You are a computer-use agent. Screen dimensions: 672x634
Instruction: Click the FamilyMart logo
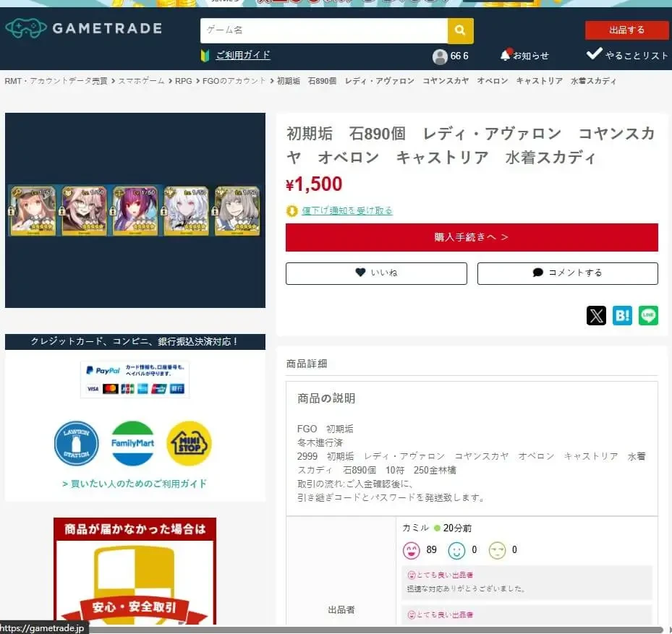tap(132, 443)
